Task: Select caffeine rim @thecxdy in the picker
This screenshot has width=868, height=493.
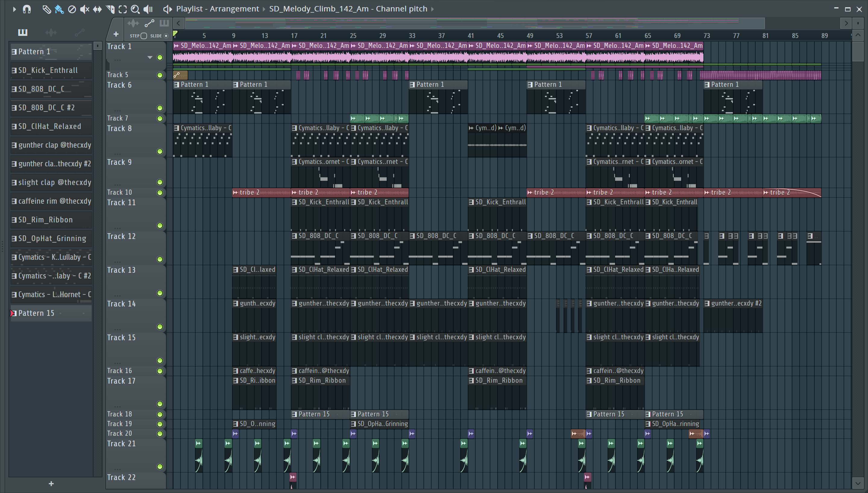Action: tap(51, 201)
